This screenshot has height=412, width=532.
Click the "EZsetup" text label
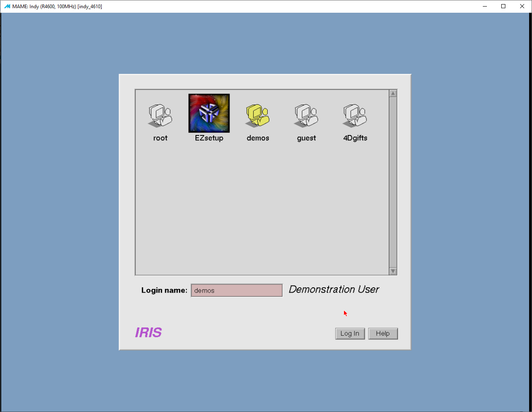[209, 138]
